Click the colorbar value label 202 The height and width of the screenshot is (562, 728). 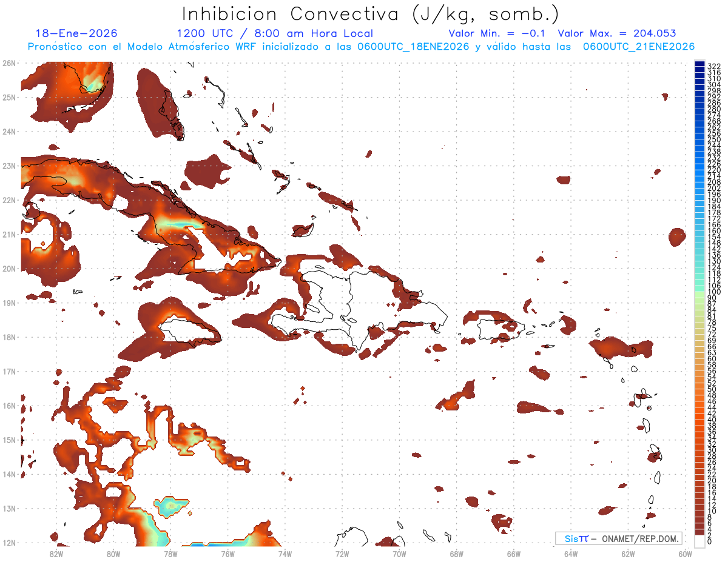[714, 188]
